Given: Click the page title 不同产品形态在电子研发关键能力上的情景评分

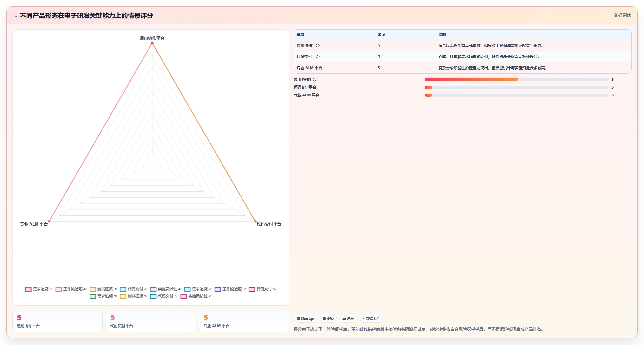Looking at the screenshot, I should click(x=86, y=16).
